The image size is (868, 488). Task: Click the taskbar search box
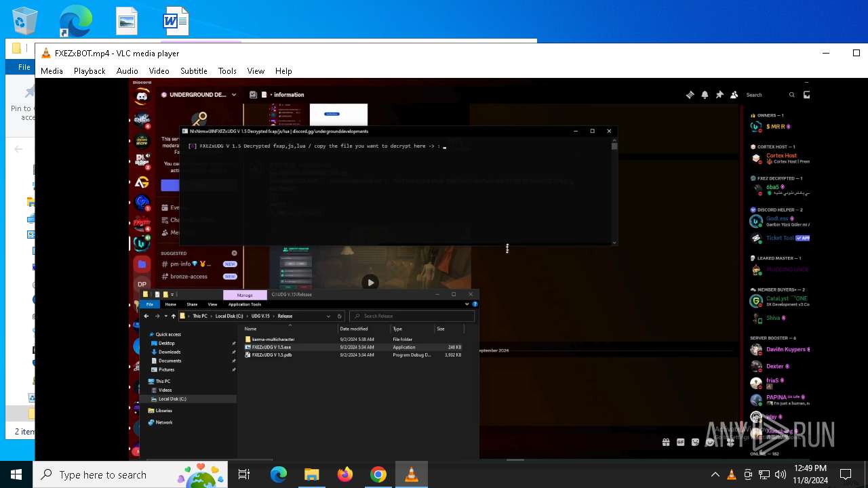click(130, 475)
